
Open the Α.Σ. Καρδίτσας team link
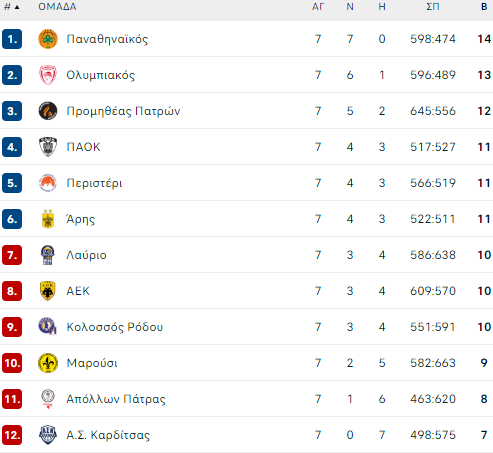pos(108,435)
